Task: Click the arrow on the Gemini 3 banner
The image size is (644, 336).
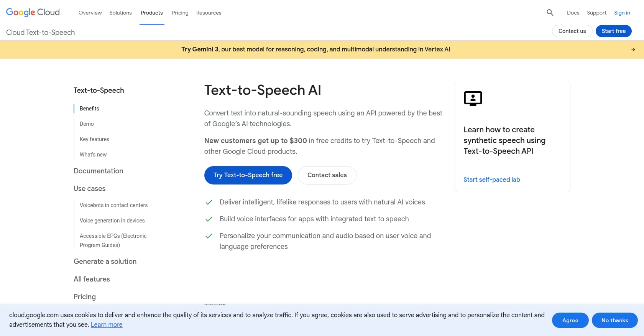Action: [633, 49]
